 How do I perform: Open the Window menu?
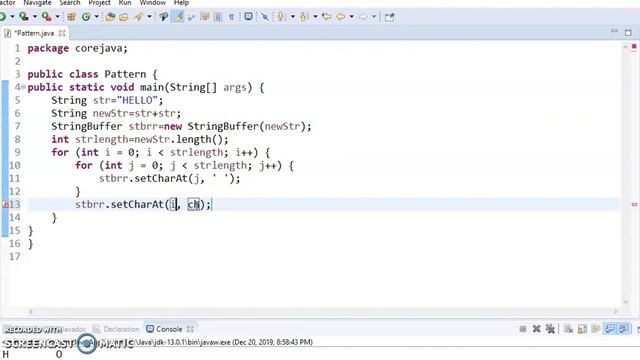(x=152, y=3)
